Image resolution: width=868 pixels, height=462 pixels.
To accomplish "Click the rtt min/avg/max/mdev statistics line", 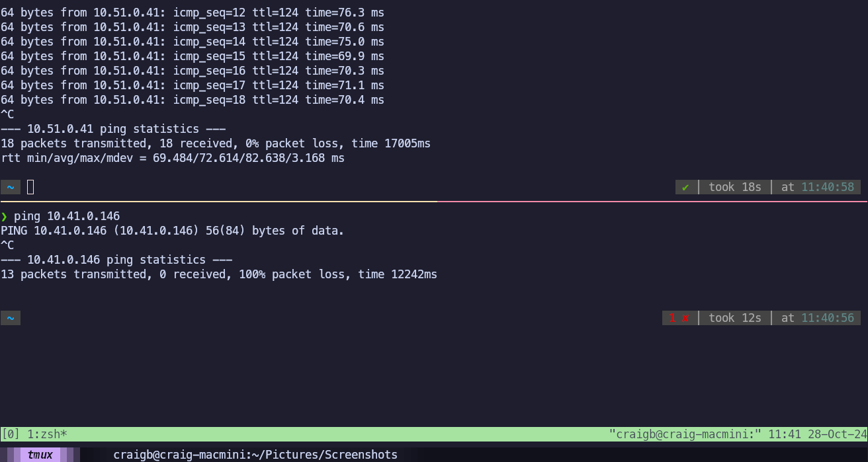I will pyautogui.click(x=173, y=158).
